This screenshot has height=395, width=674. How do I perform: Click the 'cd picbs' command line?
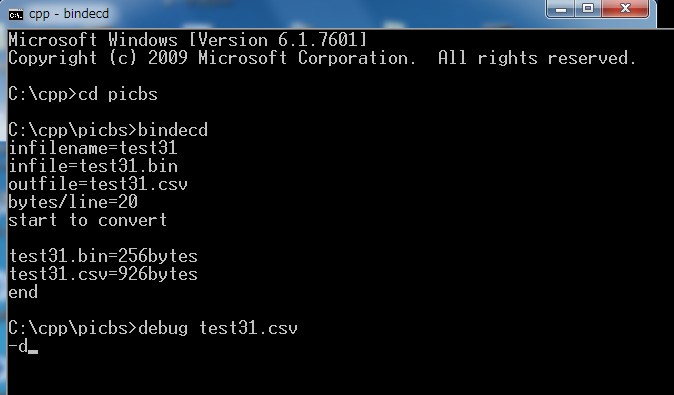coord(83,94)
